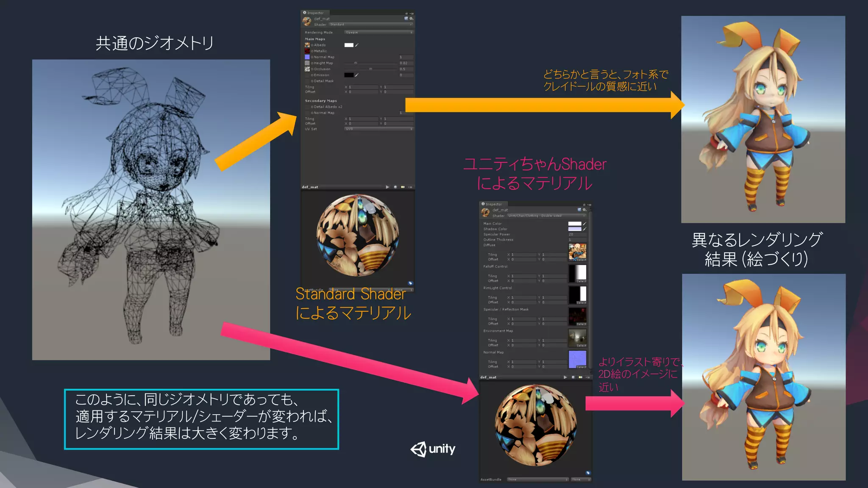The width and height of the screenshot is (868, 488).
Task: Switch the preview shape in the UnityChan preview toolbar
Action: pos(573,377)
